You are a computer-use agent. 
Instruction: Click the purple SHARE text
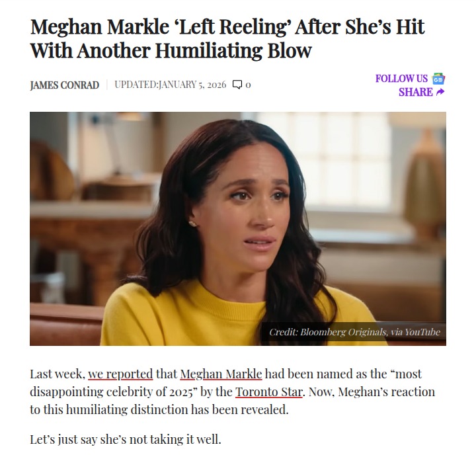click(x=415, y=93)
